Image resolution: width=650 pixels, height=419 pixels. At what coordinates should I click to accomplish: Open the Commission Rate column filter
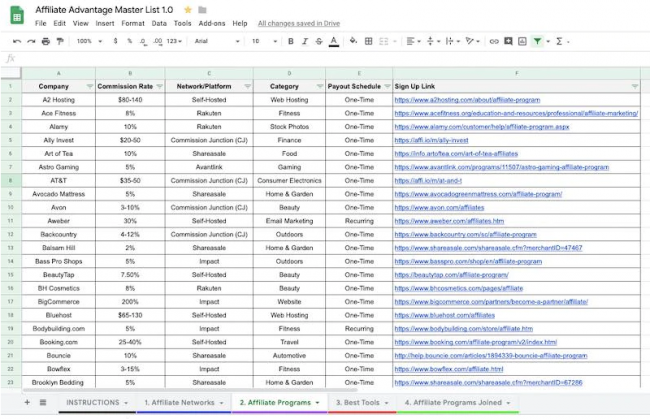(x=159, y=86)
